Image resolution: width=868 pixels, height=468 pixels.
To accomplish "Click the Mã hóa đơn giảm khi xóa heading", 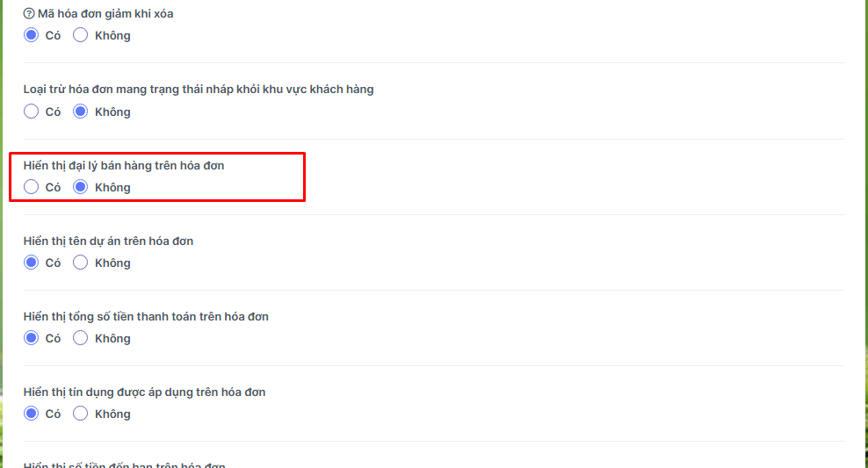I will (105, 14).
